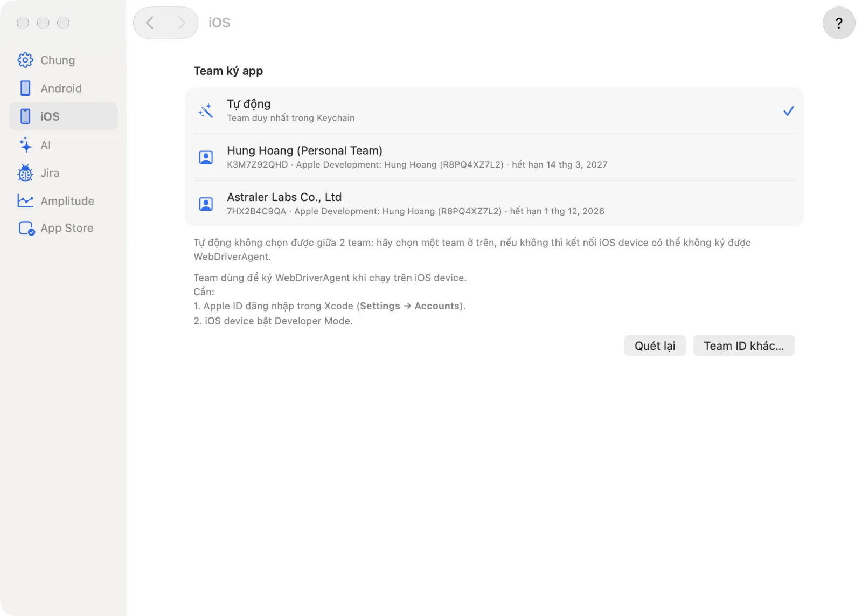This screenshot has height=616, width=862.
Task: Open the Amplitude settings section
Action: point(63,201)
